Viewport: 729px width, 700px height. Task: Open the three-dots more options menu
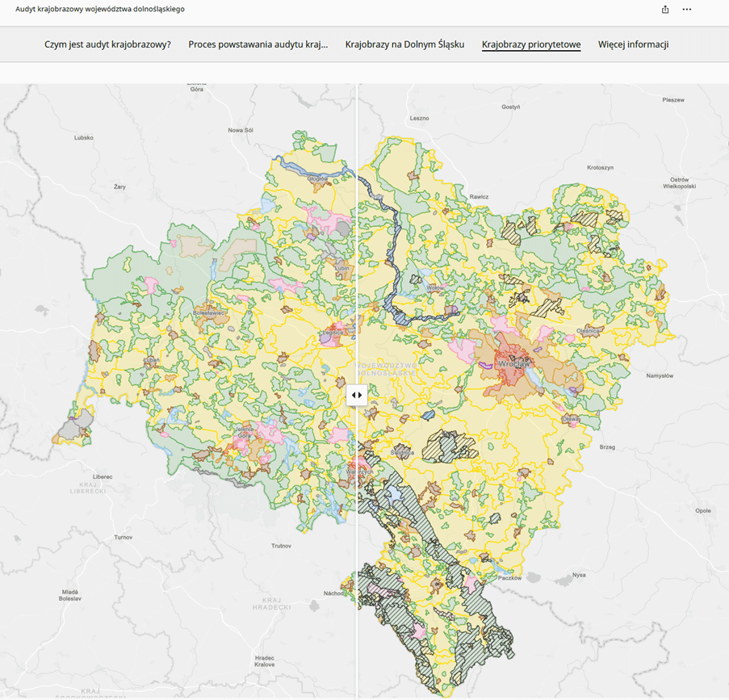[687, 10]
